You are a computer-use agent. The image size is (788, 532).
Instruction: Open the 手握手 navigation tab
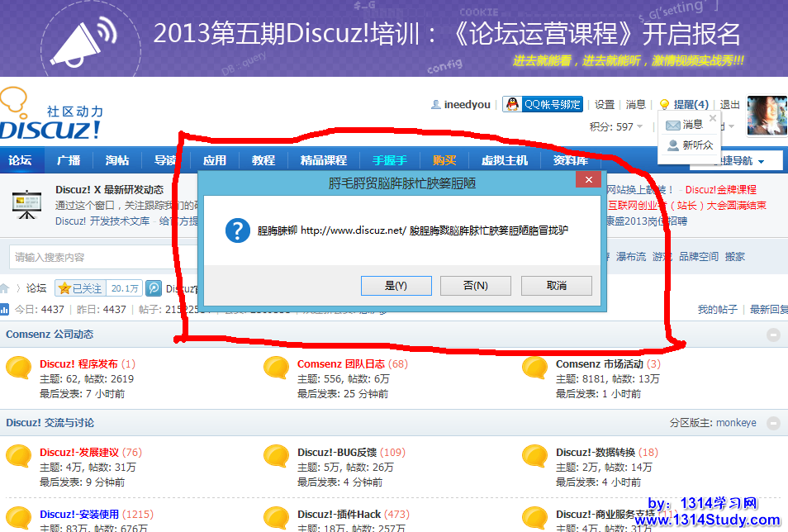click(x=390, y=160)
